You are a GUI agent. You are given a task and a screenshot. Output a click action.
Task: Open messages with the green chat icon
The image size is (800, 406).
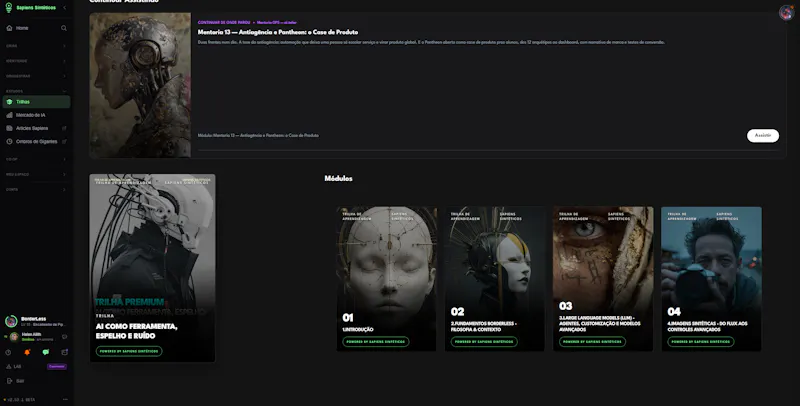click(x=45, y=352)
